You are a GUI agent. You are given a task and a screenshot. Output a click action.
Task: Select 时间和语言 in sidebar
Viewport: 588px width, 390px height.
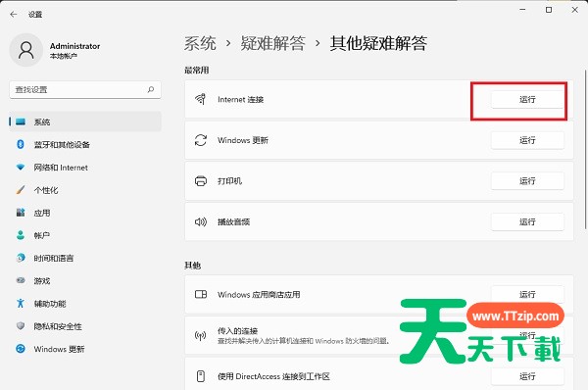85,258
